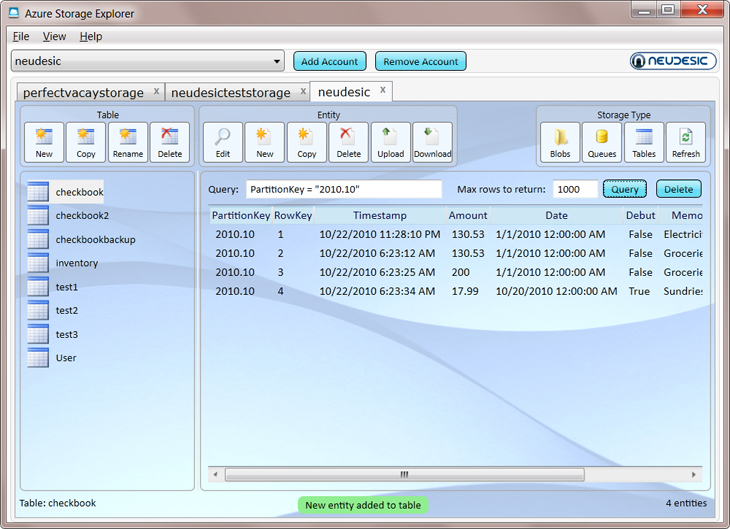Delete the selected table in Table group
Image resolution: width=730 pixels, height=529 pixels.
pyautogui.click(x=169, y=142)
